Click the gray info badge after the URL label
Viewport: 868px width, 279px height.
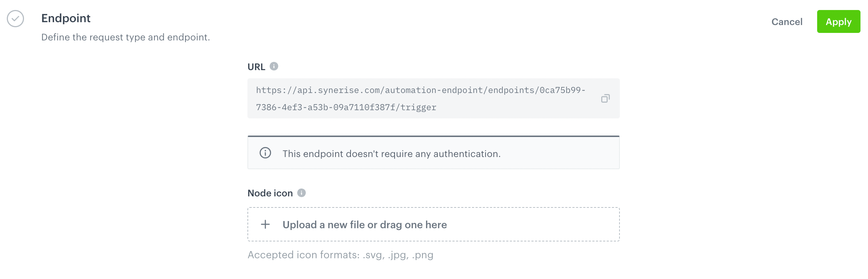(x=274, y=66)
